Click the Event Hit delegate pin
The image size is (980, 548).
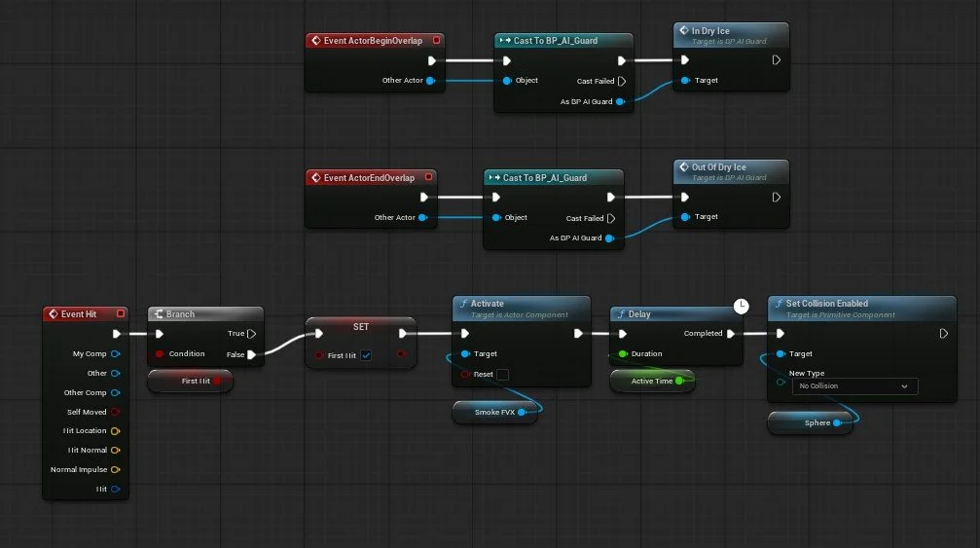[121, 313]
